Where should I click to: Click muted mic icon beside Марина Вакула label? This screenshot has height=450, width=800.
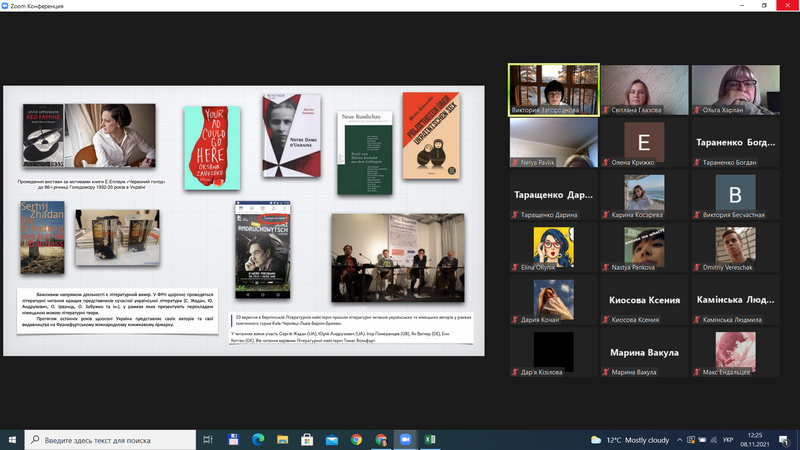coord(606,372)
